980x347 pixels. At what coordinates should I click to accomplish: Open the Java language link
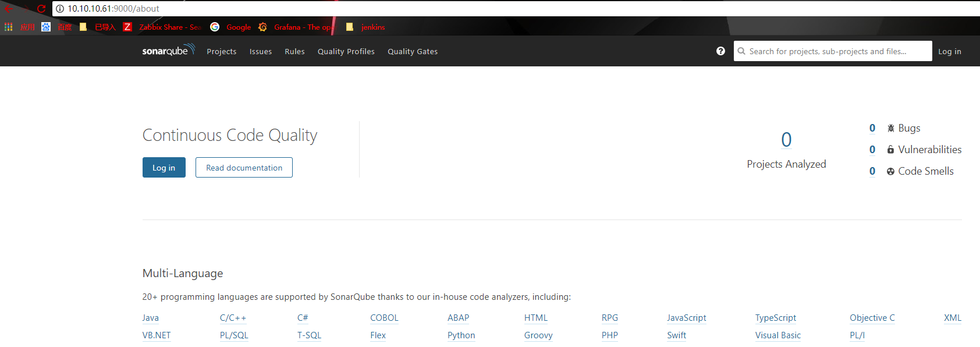click(x=151, y=318)
